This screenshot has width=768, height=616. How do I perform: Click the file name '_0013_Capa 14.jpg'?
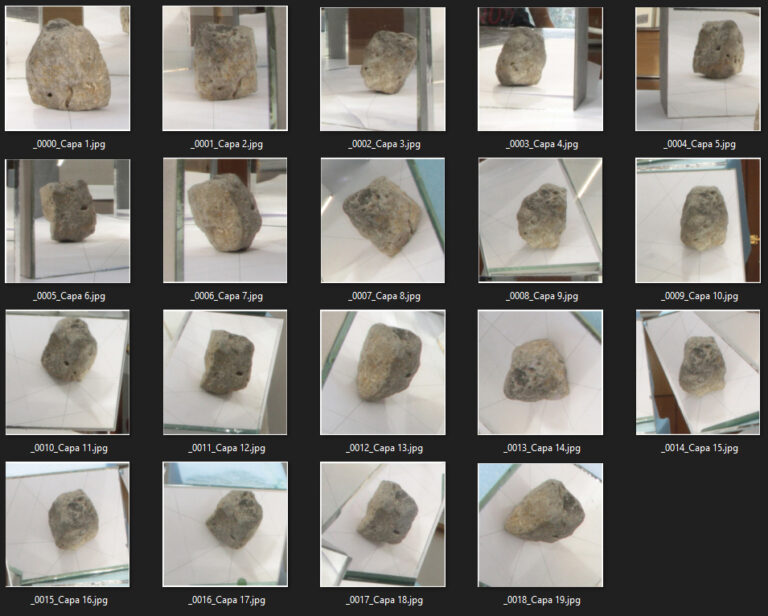(x=542, y=448)
